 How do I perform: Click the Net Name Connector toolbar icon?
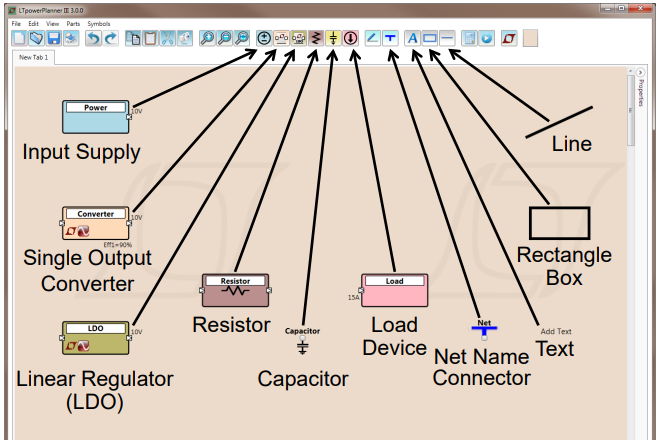pos(390,38)
